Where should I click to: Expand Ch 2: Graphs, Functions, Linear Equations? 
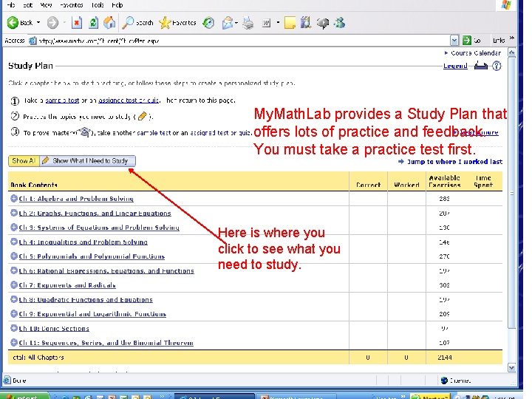pos(13,213)
